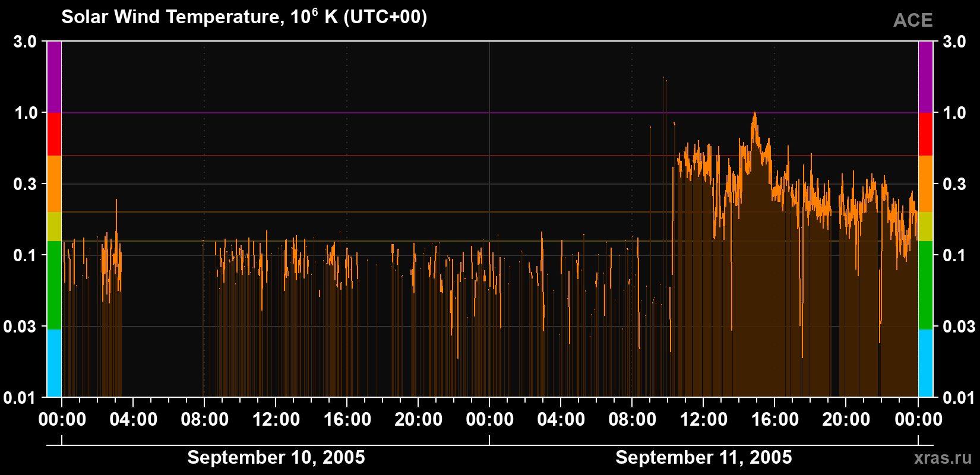
Task: Select the 0.1 label on the right axis
Action: click(954, 255)
